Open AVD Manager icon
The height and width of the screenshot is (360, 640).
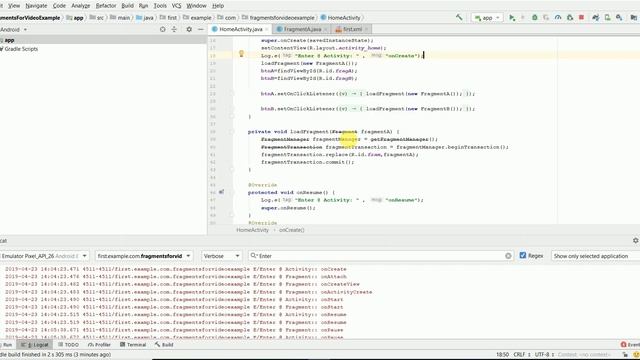point(607,18)
